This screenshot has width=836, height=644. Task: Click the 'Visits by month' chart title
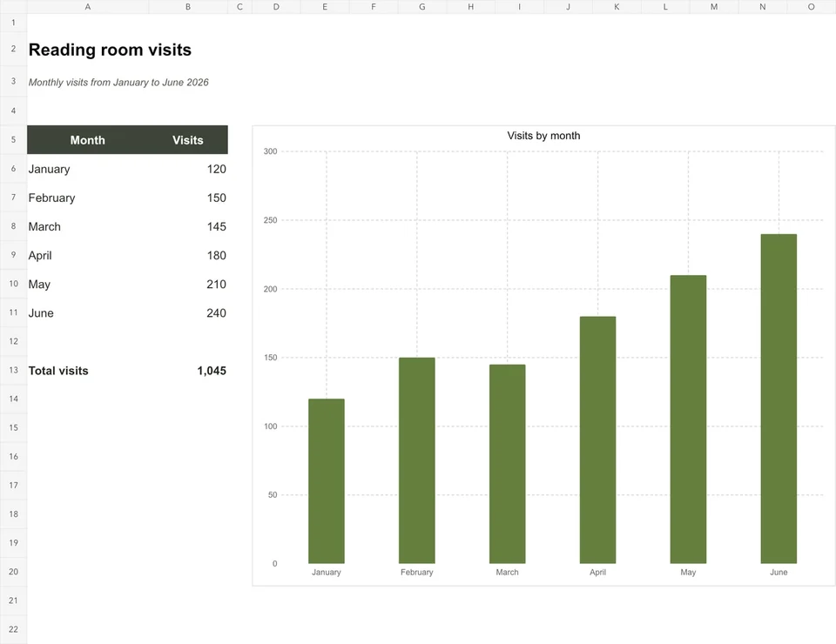click(543, 136)
